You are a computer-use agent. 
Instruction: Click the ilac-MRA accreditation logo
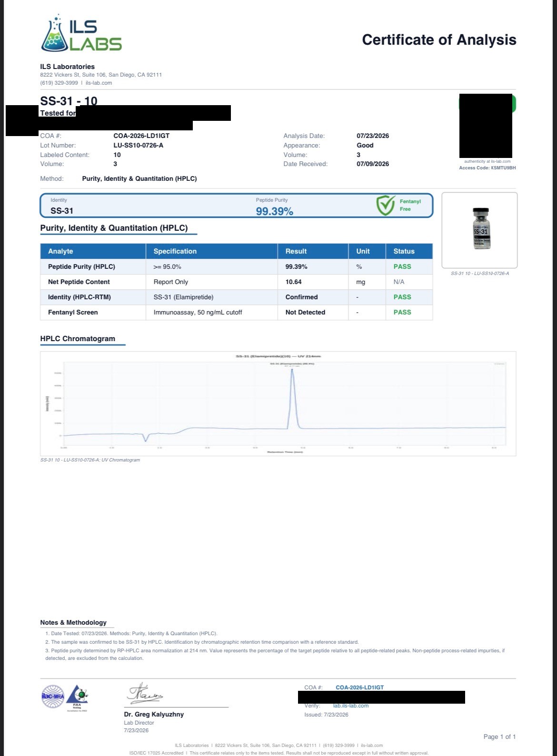pos(52,696)
